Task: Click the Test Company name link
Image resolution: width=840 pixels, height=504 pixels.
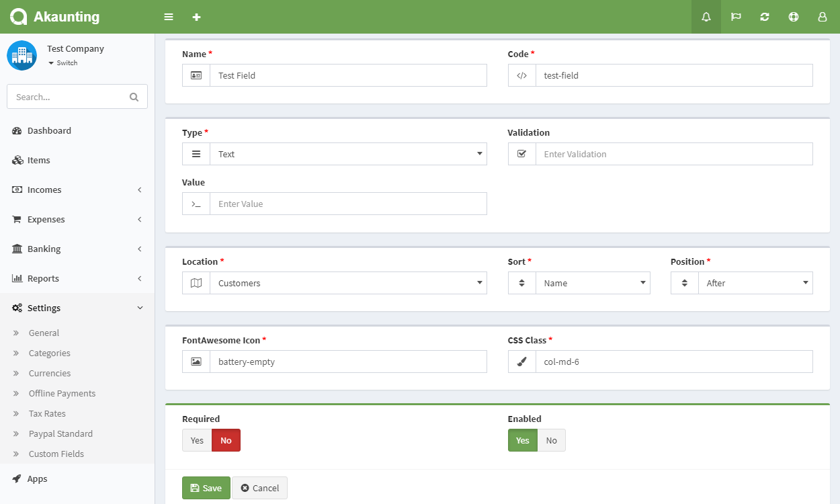Action: (x=75, y=48)
